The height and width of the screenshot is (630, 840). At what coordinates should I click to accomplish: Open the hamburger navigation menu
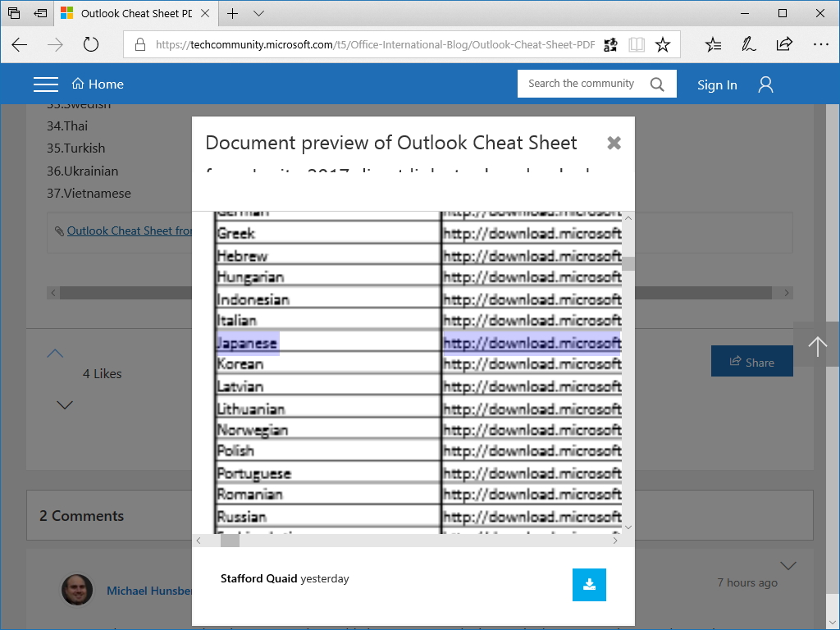[46, 83]
